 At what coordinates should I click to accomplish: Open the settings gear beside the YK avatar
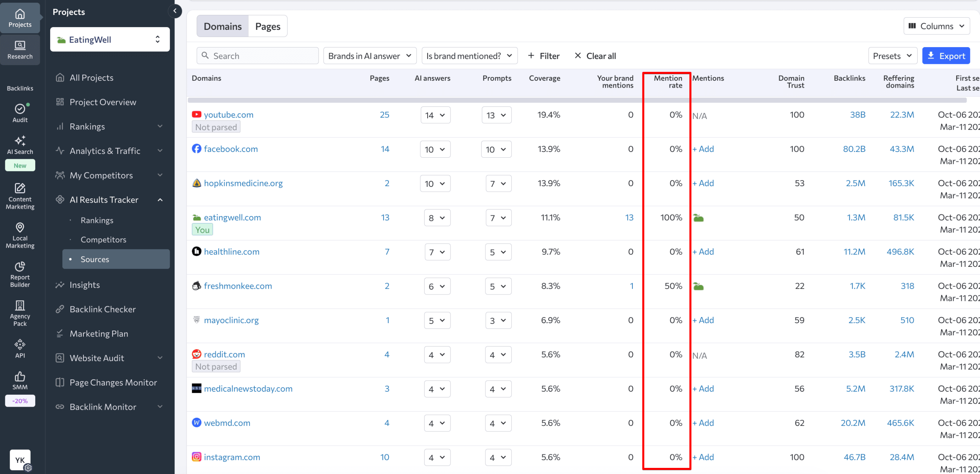28,468
